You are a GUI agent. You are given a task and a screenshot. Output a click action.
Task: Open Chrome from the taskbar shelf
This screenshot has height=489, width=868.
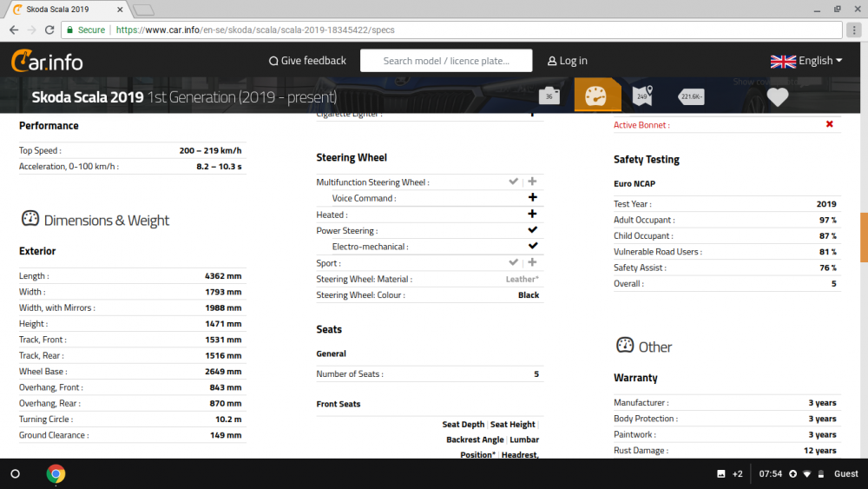click(56, 474)
